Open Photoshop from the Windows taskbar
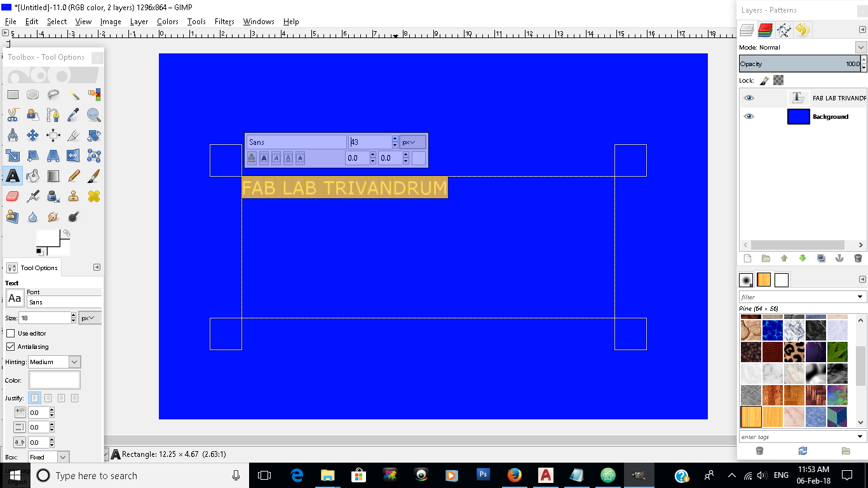The height and width of the screenshot is (488, 868). pos(484,475)
